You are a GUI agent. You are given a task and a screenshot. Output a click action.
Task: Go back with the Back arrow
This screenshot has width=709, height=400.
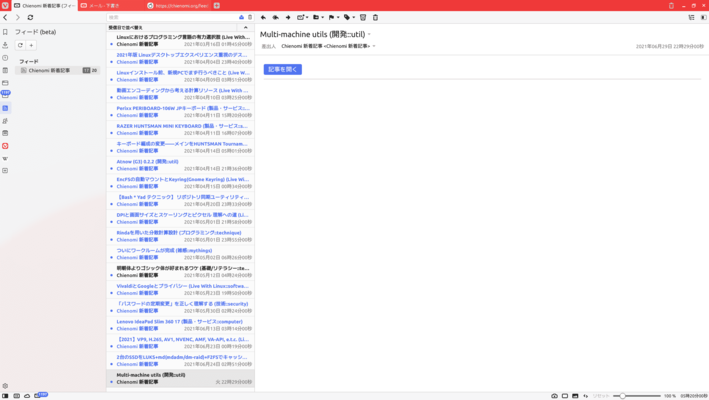(5, 17)
